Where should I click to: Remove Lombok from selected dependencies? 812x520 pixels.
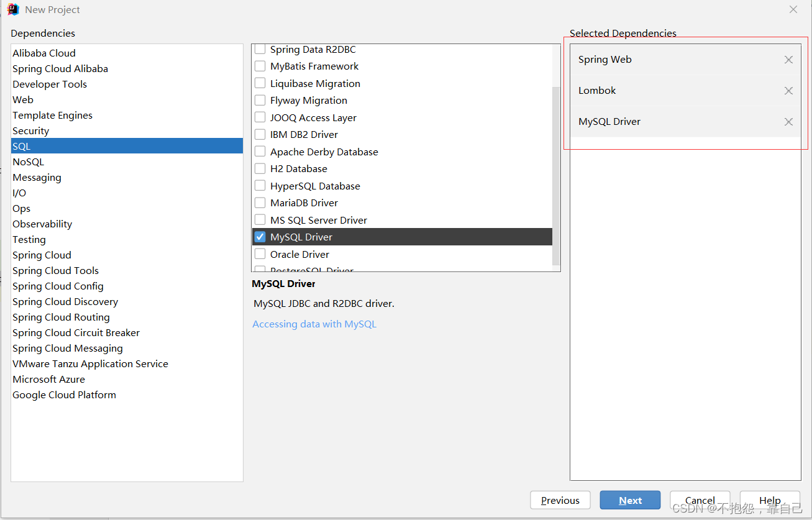pyautogui.click(x=788, y=91)
